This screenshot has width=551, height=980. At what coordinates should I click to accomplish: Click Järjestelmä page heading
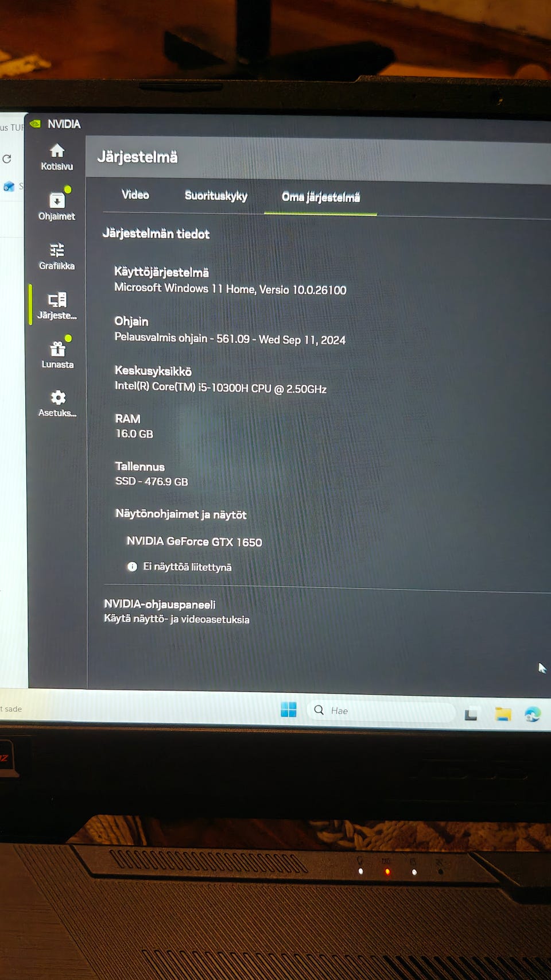137,157
